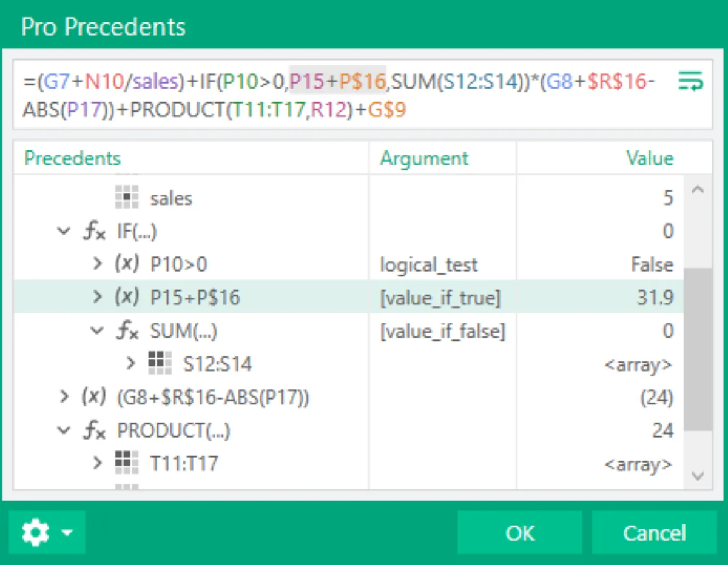728x565 pixels.
Task: Collapse the SUM(...) node
Action: pyautogui.click(x=96, y=331)
